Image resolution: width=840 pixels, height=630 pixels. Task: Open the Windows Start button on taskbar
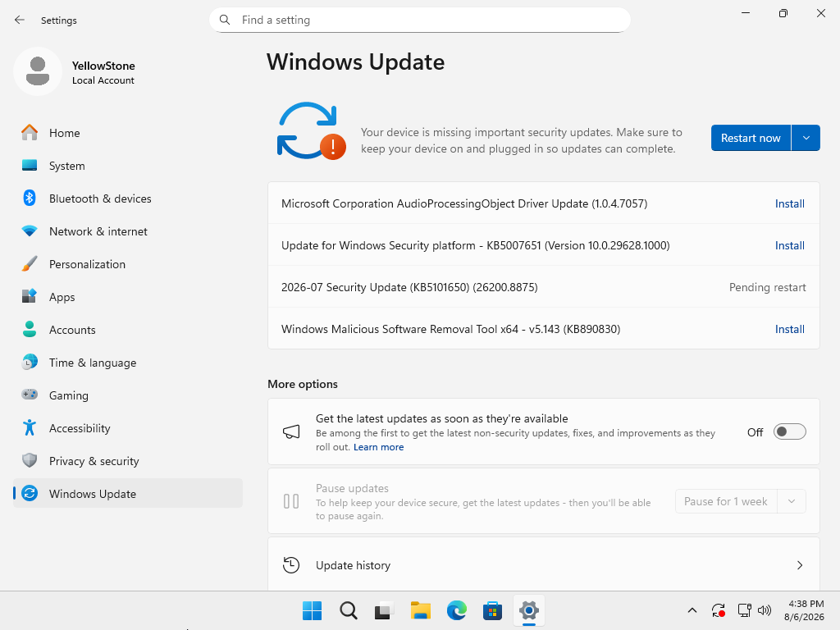(x=313, y=610)
